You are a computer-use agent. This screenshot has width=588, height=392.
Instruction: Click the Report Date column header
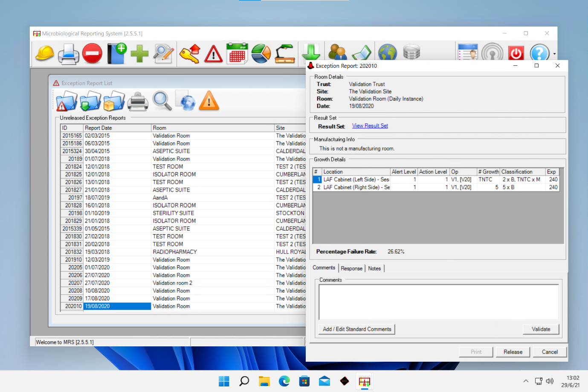(117, 128)
